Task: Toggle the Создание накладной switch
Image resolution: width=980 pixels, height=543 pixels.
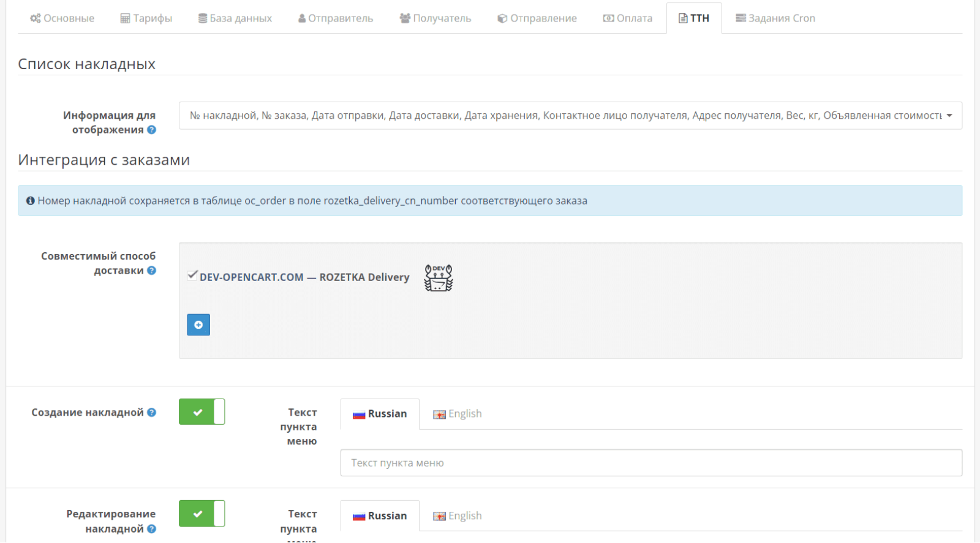Action: [202, 412]
